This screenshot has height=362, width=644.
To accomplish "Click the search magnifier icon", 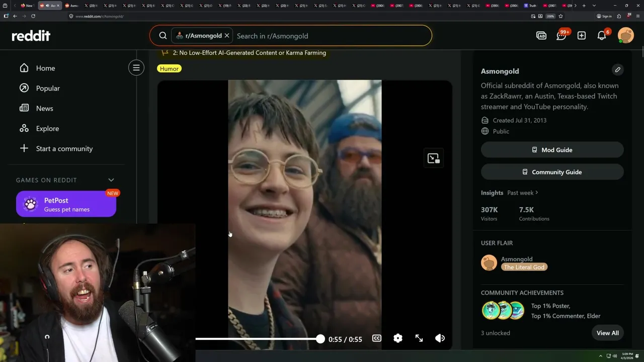I will point(163,36).
